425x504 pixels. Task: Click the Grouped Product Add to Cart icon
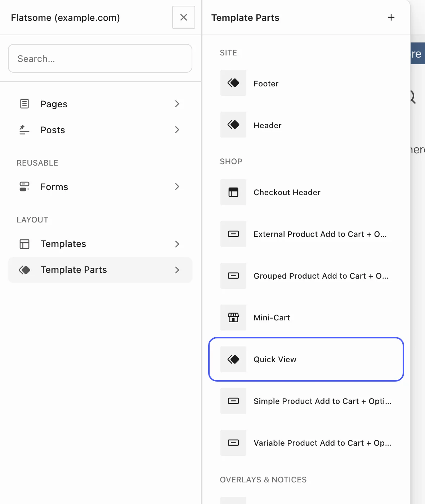233,276
